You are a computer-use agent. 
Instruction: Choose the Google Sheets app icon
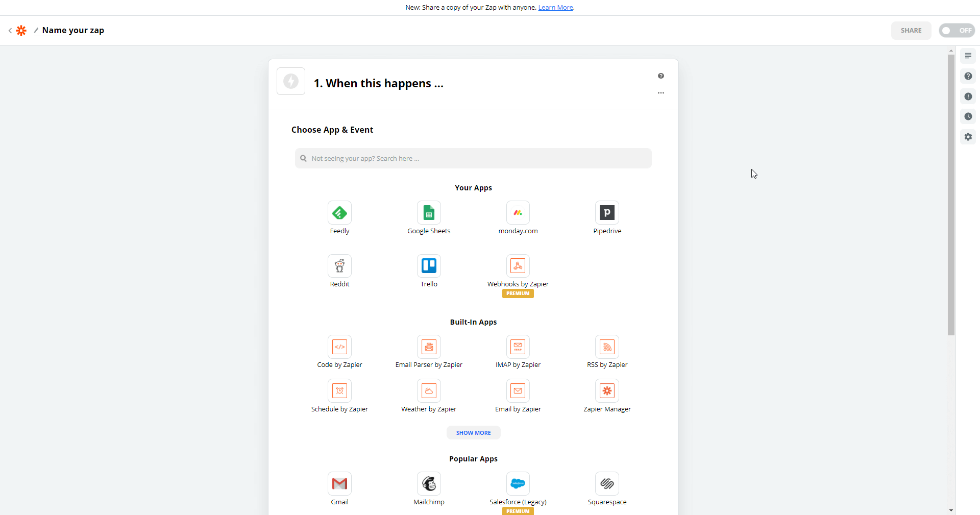pyautogui.click(x=429, y=213)
